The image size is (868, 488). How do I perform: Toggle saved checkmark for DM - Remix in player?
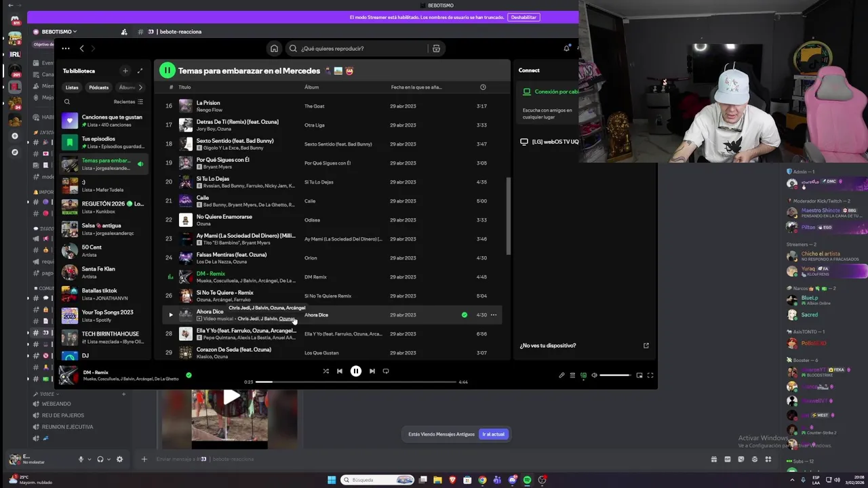click(x=189, y=375)
